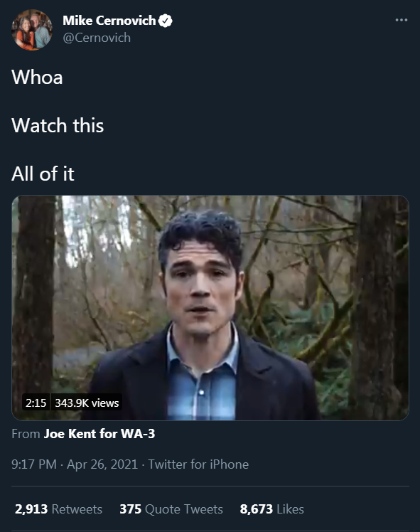This screenshot has width=420, height=532.
Task: Click the "All of it" tweet text line
Action: point(43,174)
